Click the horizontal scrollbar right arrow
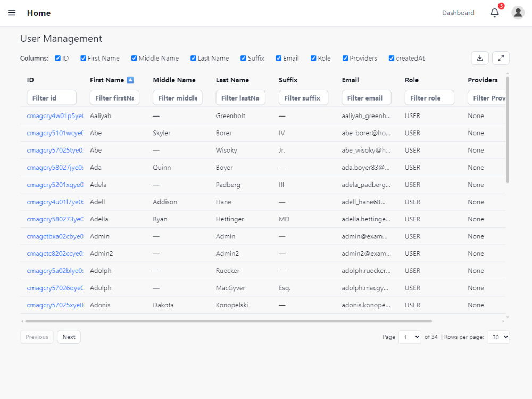This screenshot has height=399, width=532. 503,321
